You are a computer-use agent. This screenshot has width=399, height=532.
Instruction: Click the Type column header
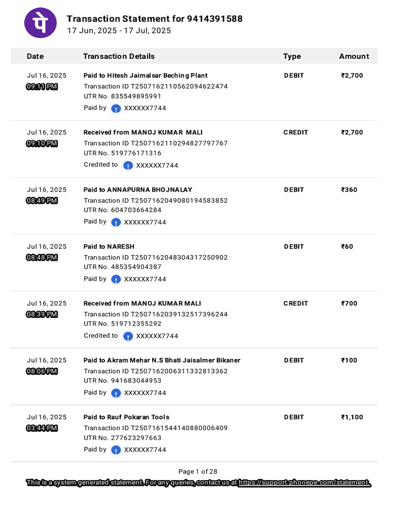pyautogui.click(x=292, y=56)
